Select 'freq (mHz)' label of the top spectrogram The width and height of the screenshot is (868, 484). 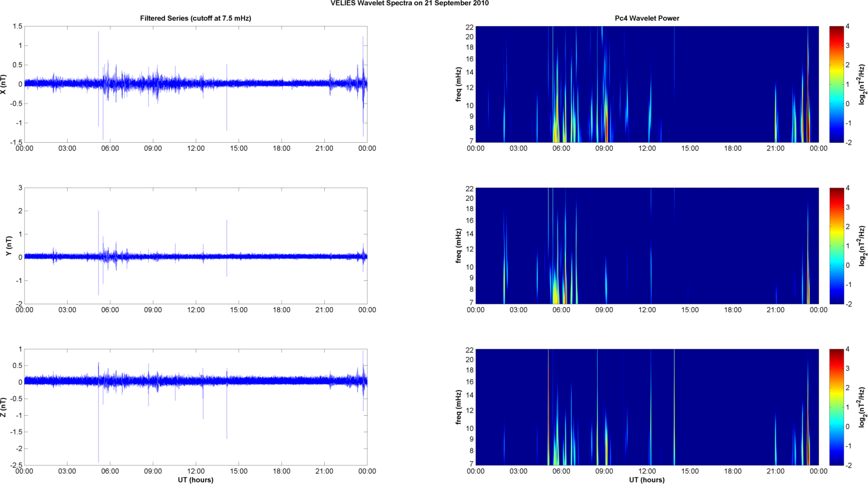458,84
